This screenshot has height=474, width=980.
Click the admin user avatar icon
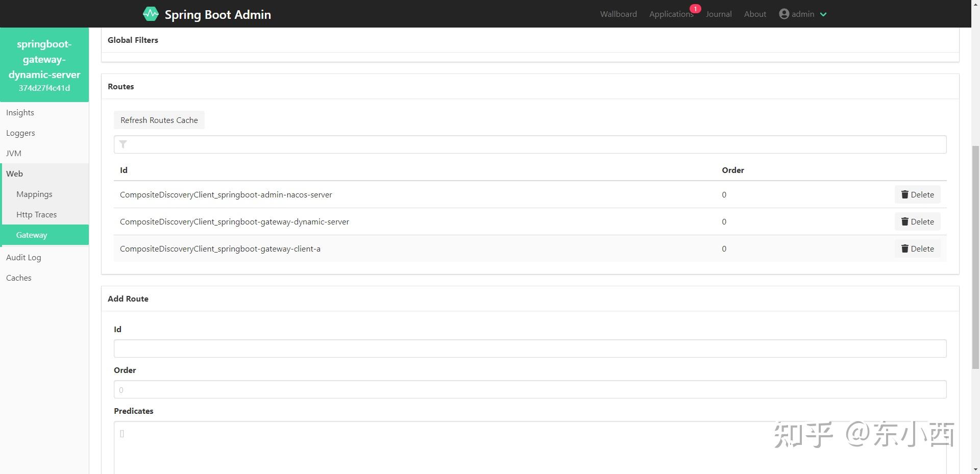point(784,14)
